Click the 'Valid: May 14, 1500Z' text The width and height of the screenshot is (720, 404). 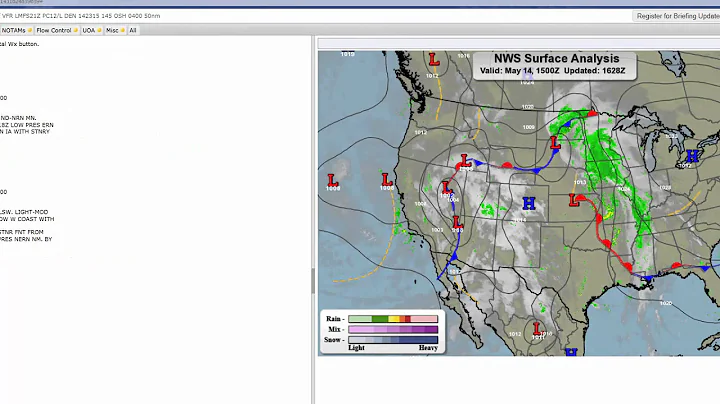519,71
